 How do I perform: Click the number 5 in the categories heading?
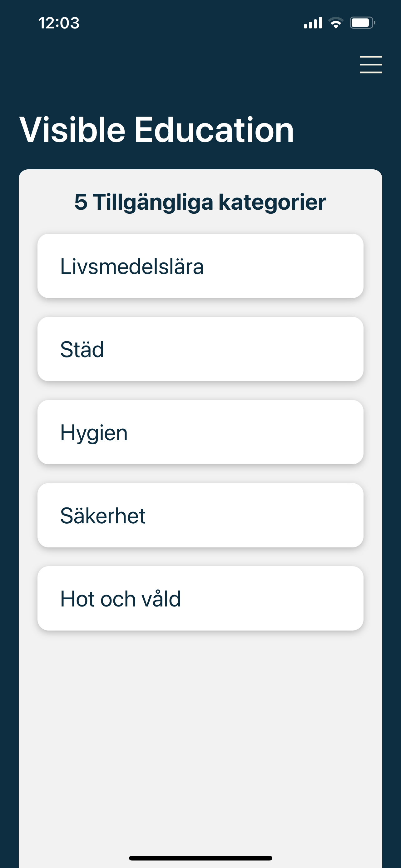coord(81,202)
